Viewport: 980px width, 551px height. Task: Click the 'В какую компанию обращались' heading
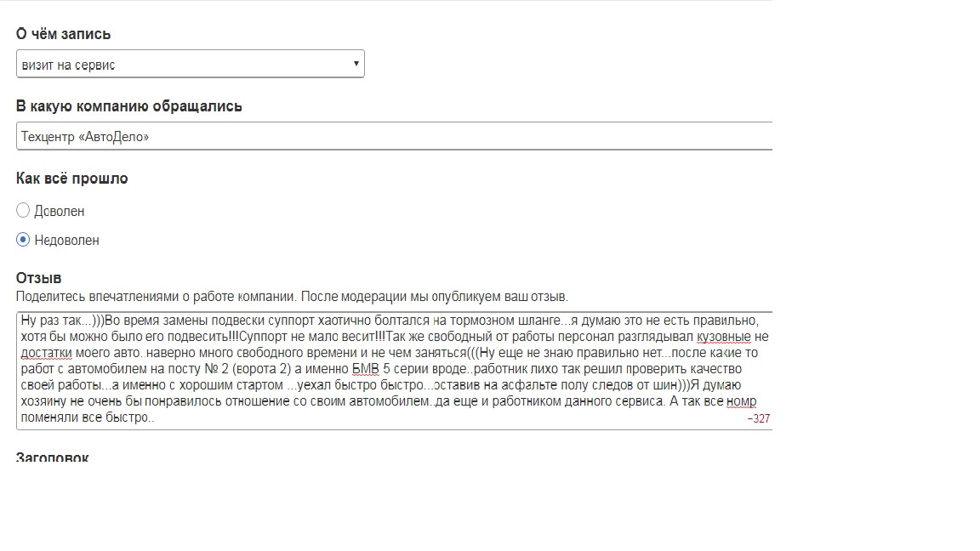(x=128, y=106)
